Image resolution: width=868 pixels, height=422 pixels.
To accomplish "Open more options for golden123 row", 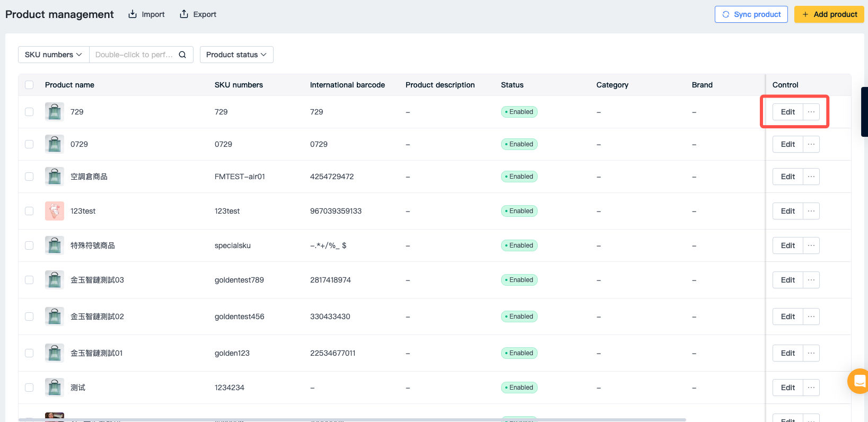I will [x=811, y=353].
